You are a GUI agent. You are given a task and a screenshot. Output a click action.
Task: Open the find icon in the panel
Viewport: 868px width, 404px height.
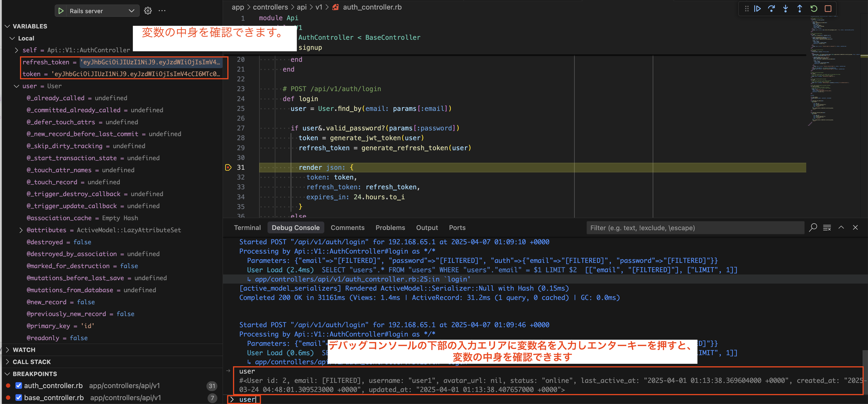[x=813, y=228]
